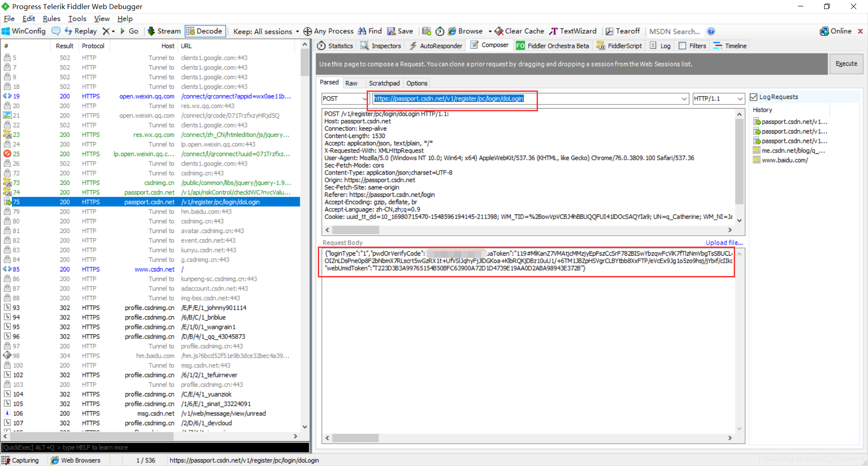868x466 pixels.
Task: Launch the TextWizard tool
Action: point(572,31)
